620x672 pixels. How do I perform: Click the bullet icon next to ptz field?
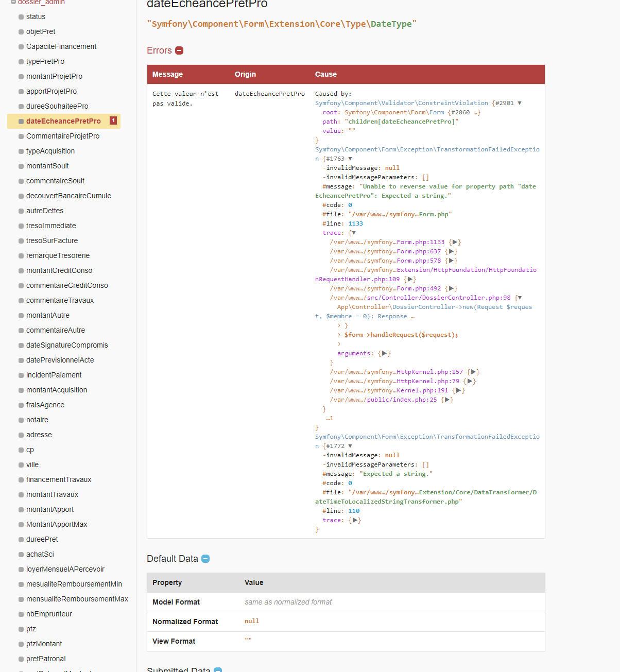20,629
